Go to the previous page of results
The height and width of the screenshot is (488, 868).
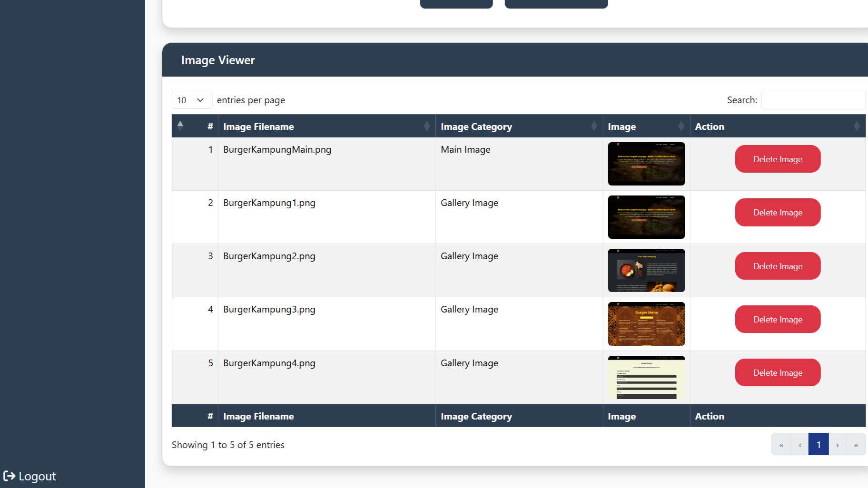pos(800,445)
